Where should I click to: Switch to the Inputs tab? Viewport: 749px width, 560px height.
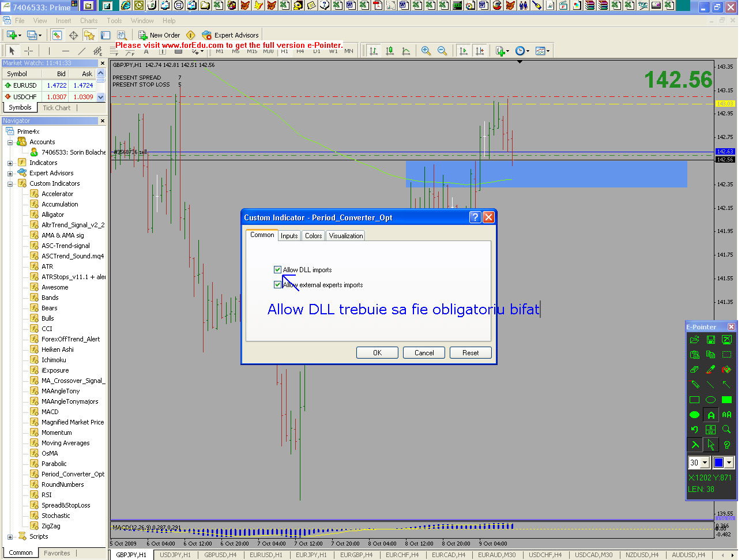289,236
